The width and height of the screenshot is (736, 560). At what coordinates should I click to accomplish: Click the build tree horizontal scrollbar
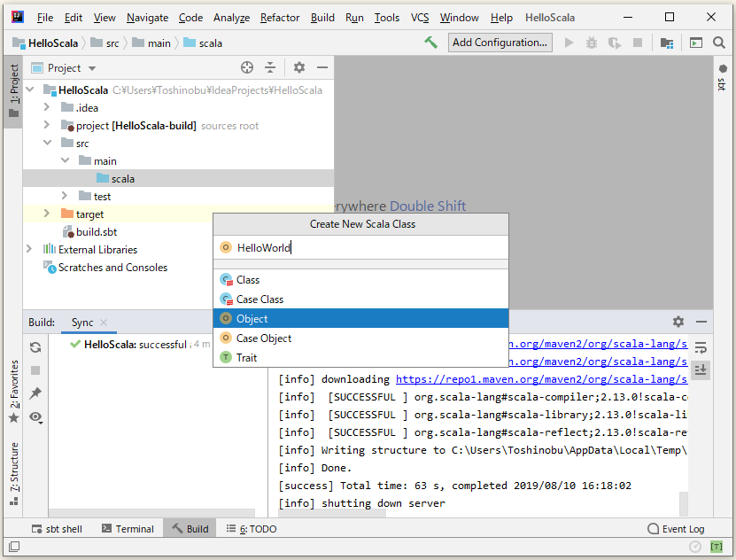[x=151, y=512]
